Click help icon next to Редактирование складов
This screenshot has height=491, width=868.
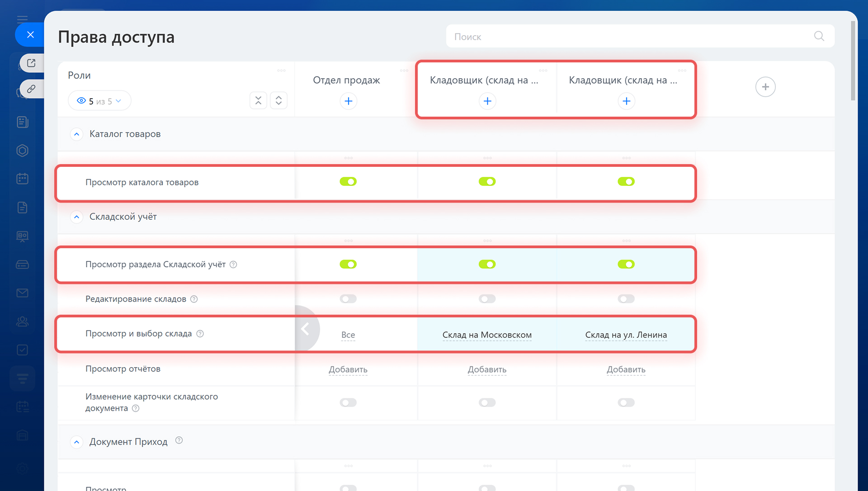(194, 299)
